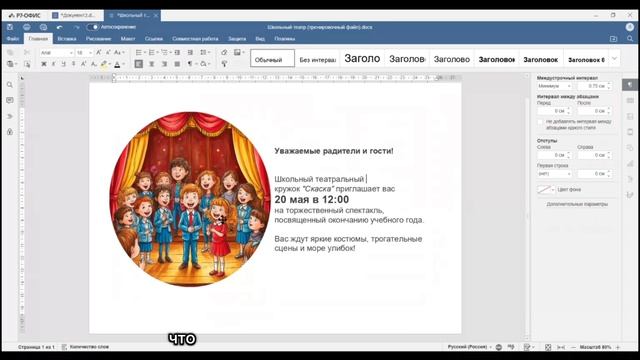Switch to the Вставка ribbon tab
Screen dimensions: 640x360
67,39
